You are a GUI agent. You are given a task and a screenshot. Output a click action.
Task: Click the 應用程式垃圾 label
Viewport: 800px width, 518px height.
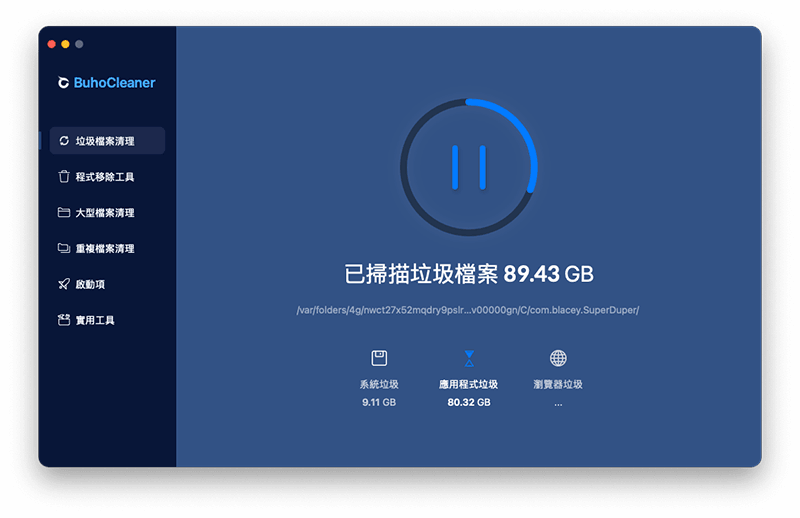click(x=468, y=384)
